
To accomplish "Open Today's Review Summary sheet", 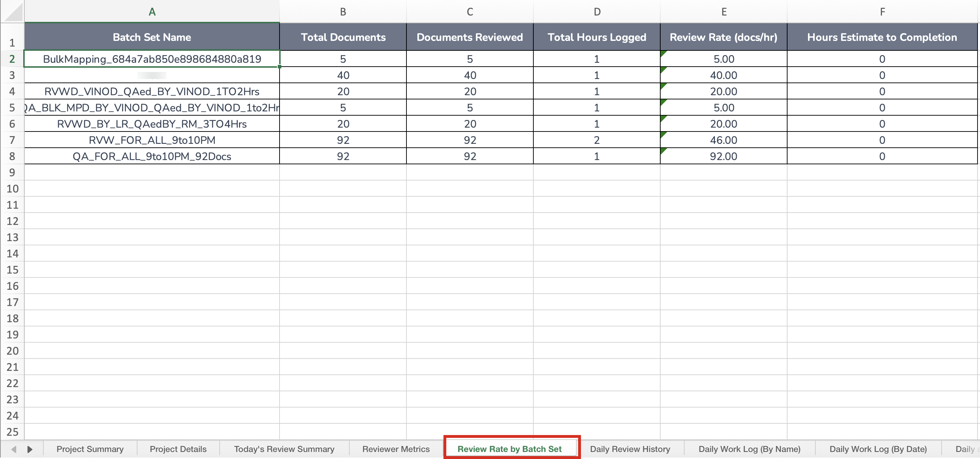I will click(x=284, y=449).
